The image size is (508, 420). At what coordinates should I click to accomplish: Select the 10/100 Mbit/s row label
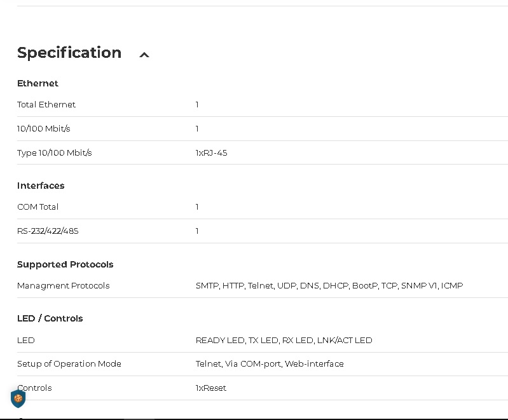[x=44, y=128]
